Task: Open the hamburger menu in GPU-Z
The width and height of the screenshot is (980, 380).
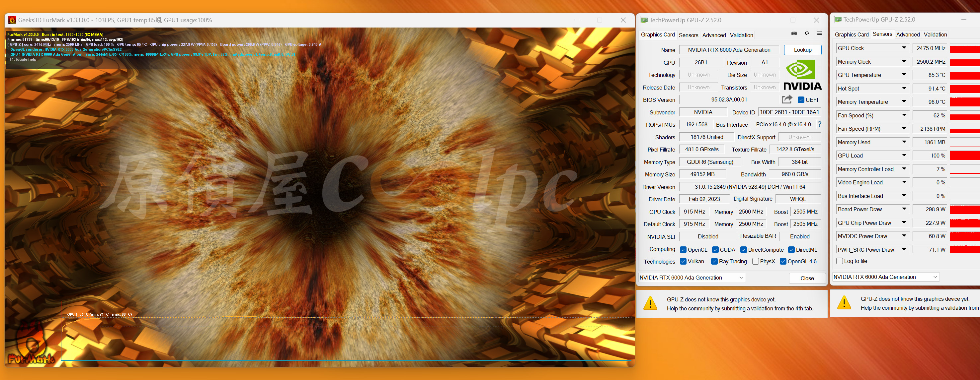Action: tap(819, 33)
